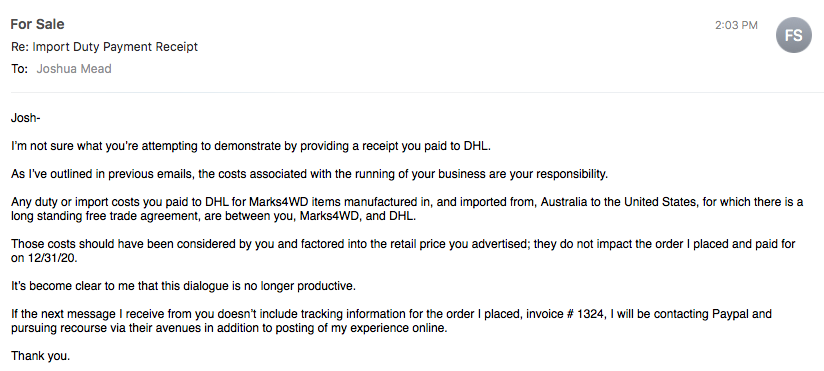This screenshot has width=824, height=371.
Task: Click the word Paypal in the last paragraph
Action: [730, 314]
